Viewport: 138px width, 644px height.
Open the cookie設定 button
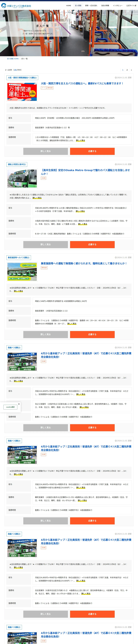coord(10,407)
